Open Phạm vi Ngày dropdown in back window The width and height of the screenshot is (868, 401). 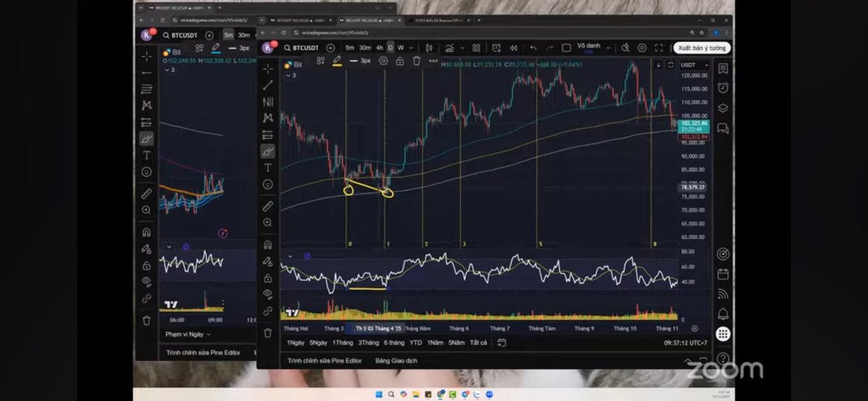click(x=188, y=334)
